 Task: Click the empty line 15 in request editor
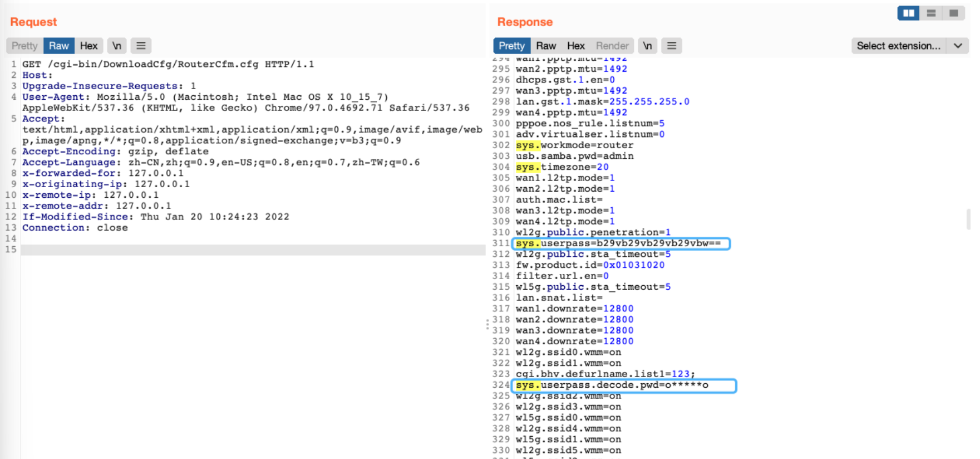pyautogui.click(x=250, y=250)
